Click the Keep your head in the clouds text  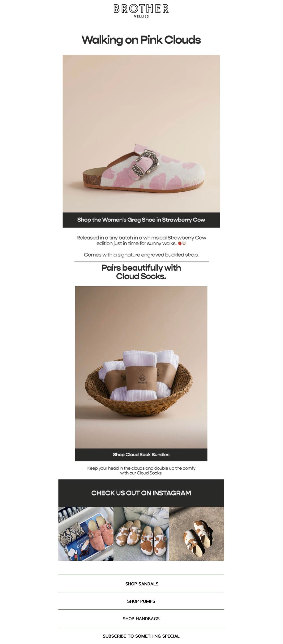coord(141,470)
